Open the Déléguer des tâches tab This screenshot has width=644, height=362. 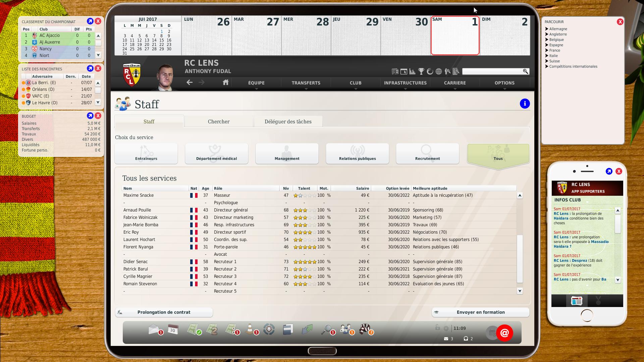pos(288,122)
